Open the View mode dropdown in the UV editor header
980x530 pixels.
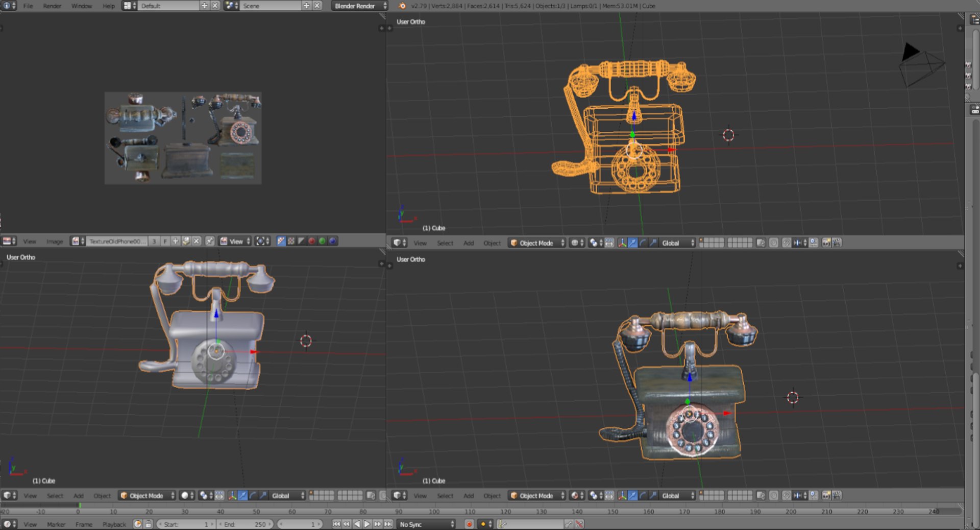click(235, 241)
